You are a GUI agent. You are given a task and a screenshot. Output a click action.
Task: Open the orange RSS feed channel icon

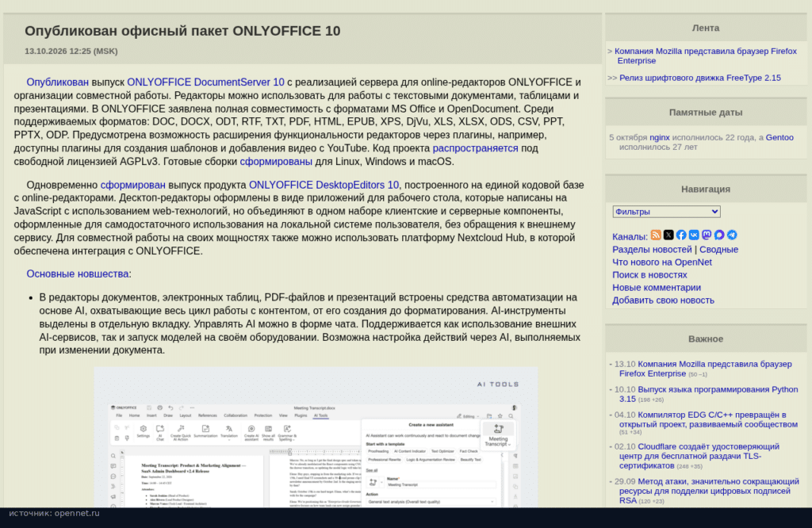[x=656, y=235]
